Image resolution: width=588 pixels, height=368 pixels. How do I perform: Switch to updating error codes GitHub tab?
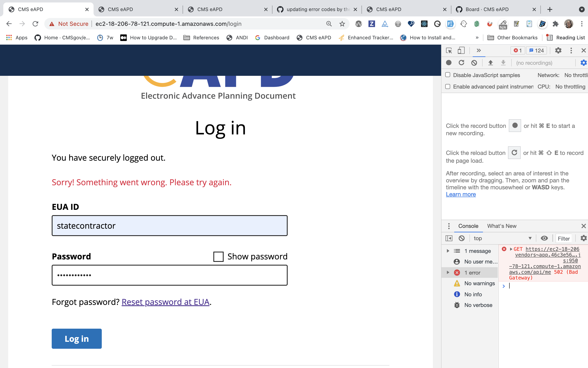317,9
